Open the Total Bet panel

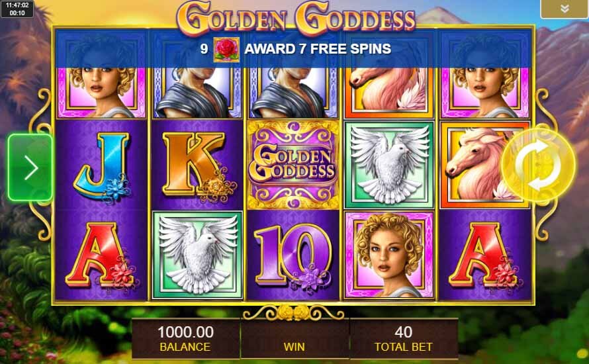[404, 339]
